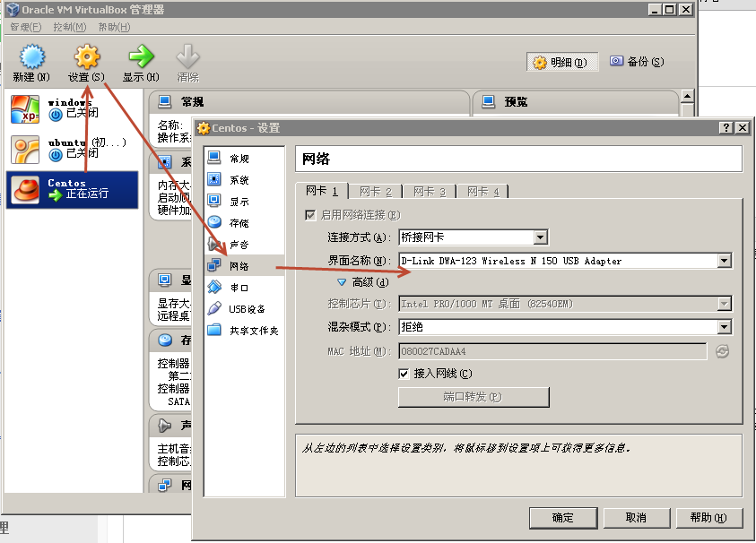
Task: Open 界面名称 dropdown with D-Link adapter
Action: (x=565, y=261)
